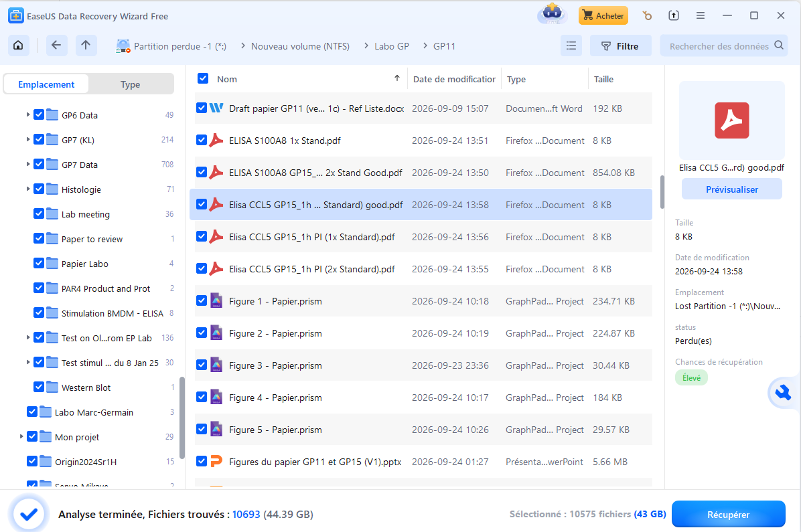Go up one folder level

click(86, 46)
